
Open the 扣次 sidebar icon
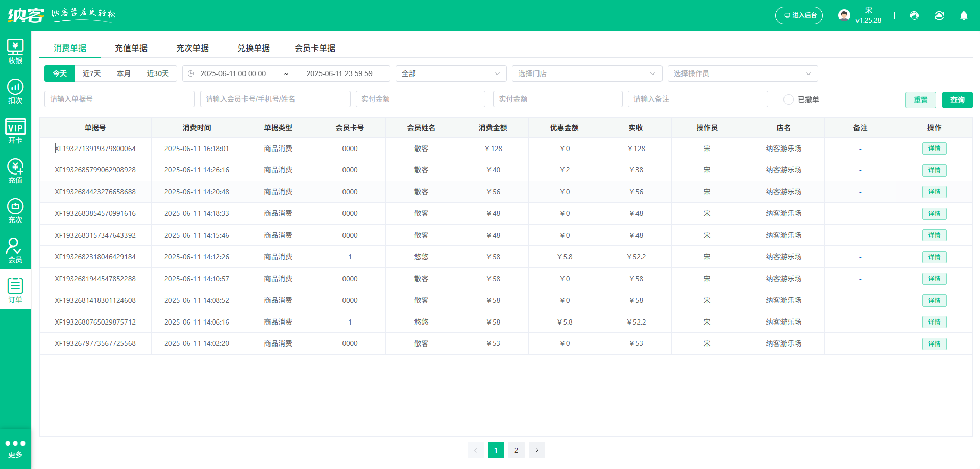coord(15,91)
